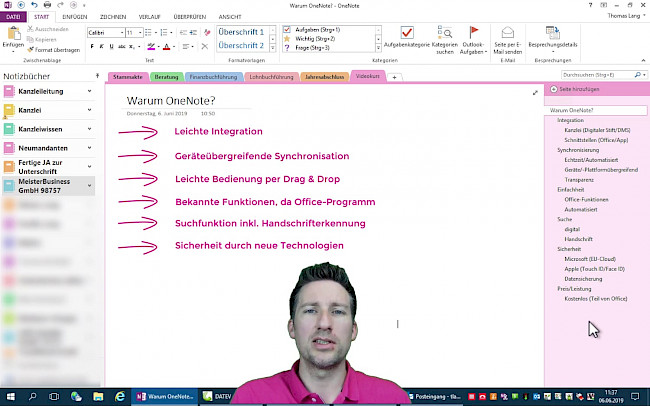Apply yellow/magenta text highlight color
The width and height of the screenshot is (650, 406).
click(151, 46)
